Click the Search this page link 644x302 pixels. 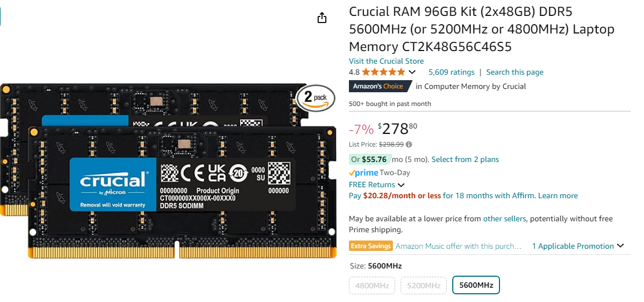[x=515, y=72]
